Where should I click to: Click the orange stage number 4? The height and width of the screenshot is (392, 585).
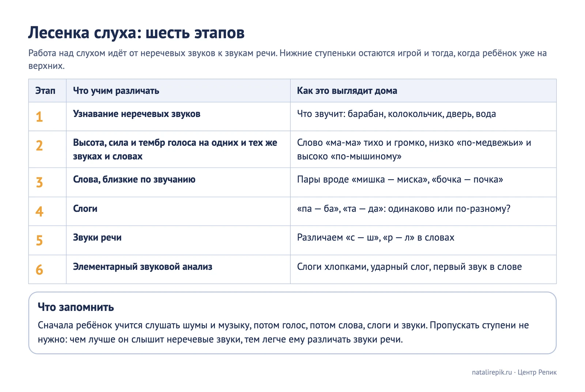pos(39,211)
